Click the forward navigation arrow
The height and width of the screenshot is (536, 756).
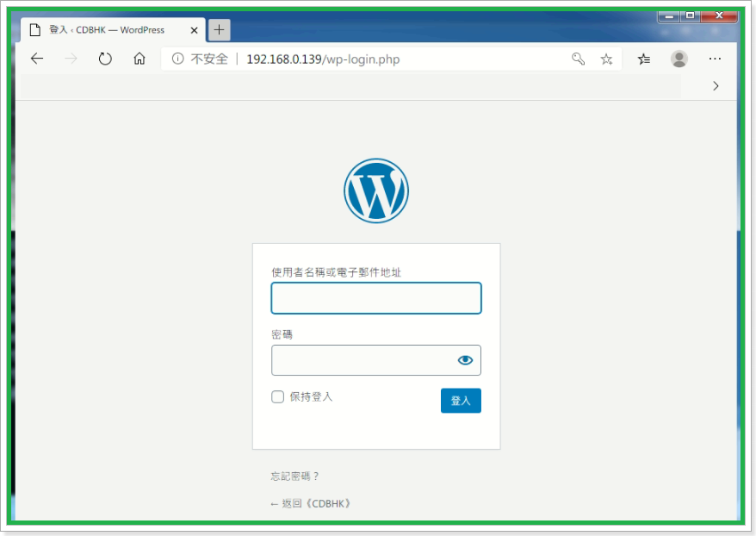coord(71,59)
